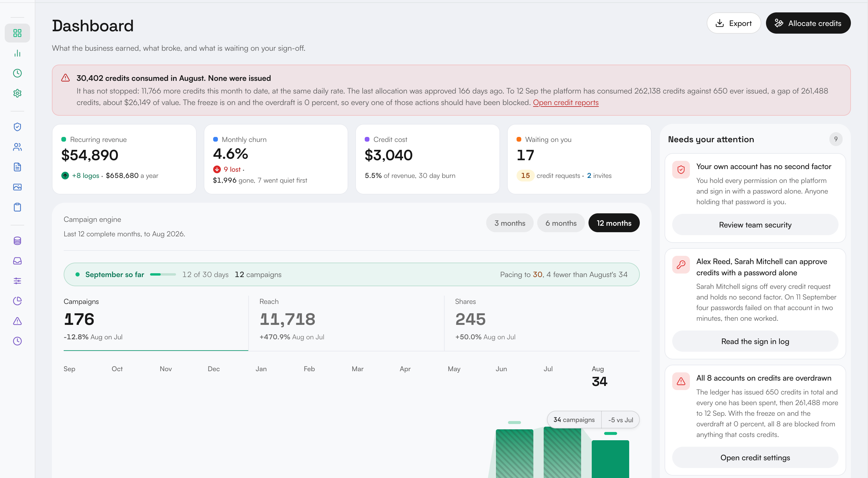
Task: Open the purple clock history sidebar icon
Action: (x=17, y=341)
